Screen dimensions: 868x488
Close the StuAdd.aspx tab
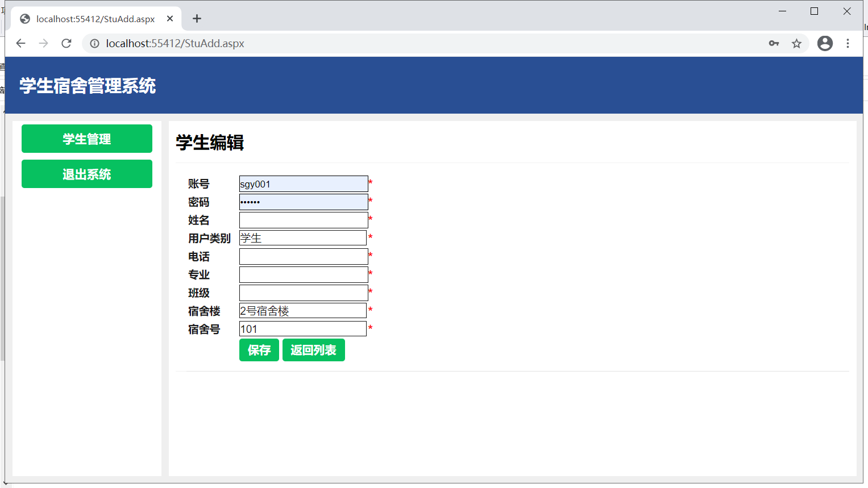point(170,19)
